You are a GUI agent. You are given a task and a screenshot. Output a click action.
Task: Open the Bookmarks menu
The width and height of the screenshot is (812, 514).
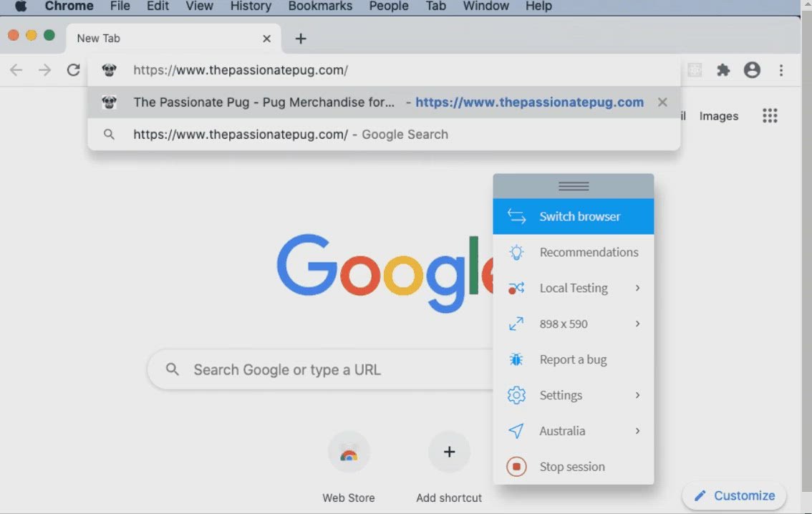320,6
